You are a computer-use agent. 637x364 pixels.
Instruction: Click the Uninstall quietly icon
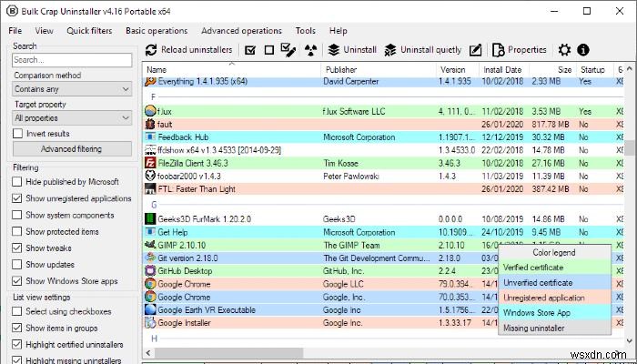tap(390, 50)
